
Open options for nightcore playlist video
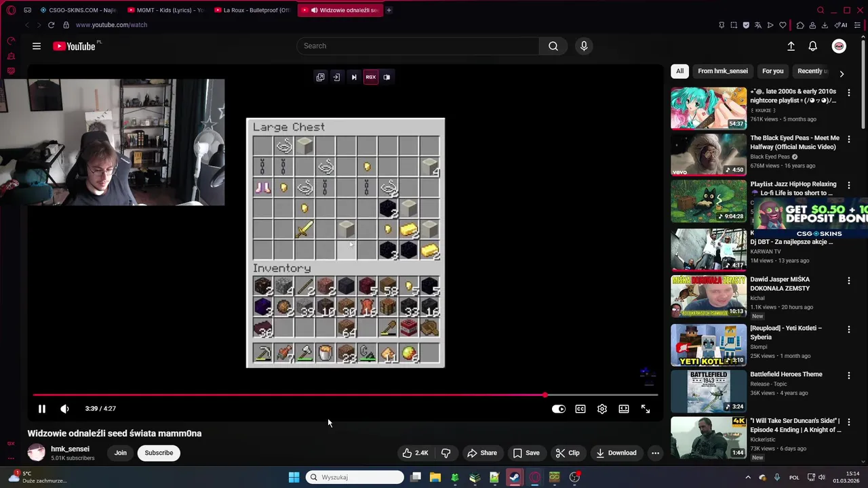point(848,92)
